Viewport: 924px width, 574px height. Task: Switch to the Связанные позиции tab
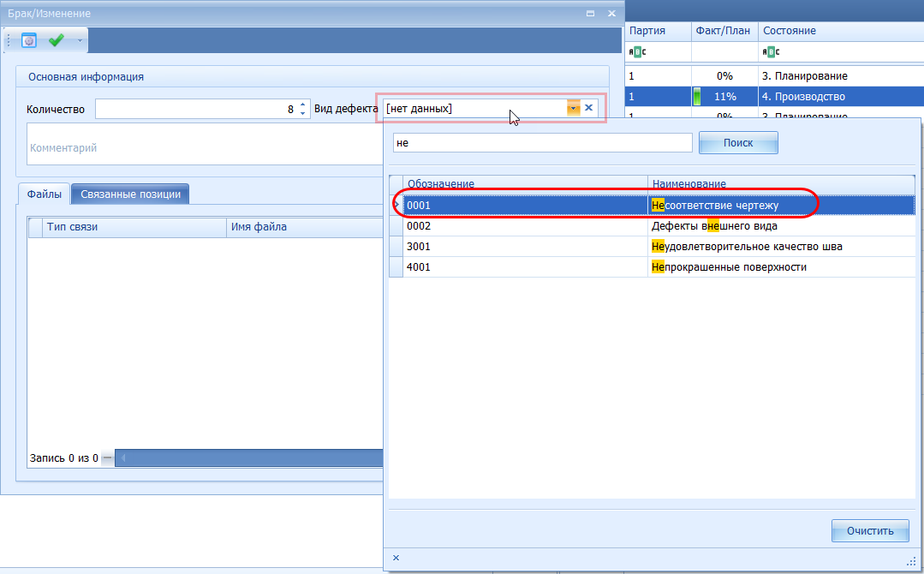(130, 194)
